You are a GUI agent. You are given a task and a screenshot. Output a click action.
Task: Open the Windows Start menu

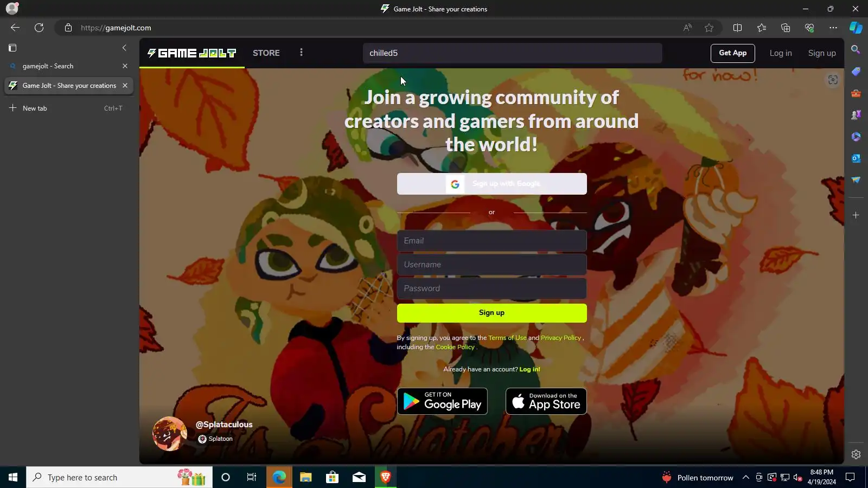point(13,477)
